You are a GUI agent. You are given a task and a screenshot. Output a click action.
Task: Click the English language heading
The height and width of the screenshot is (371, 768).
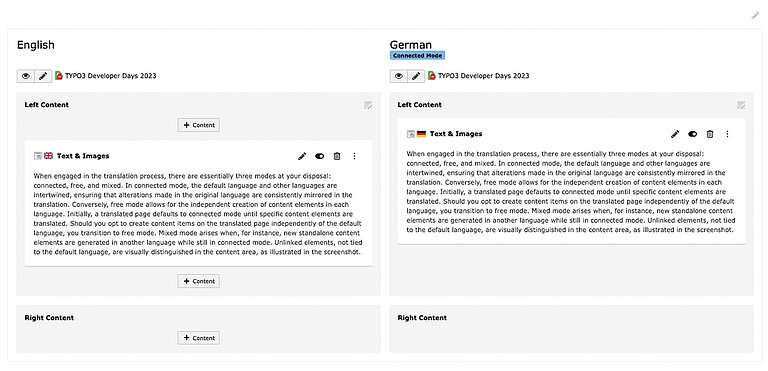pos(36,45)
